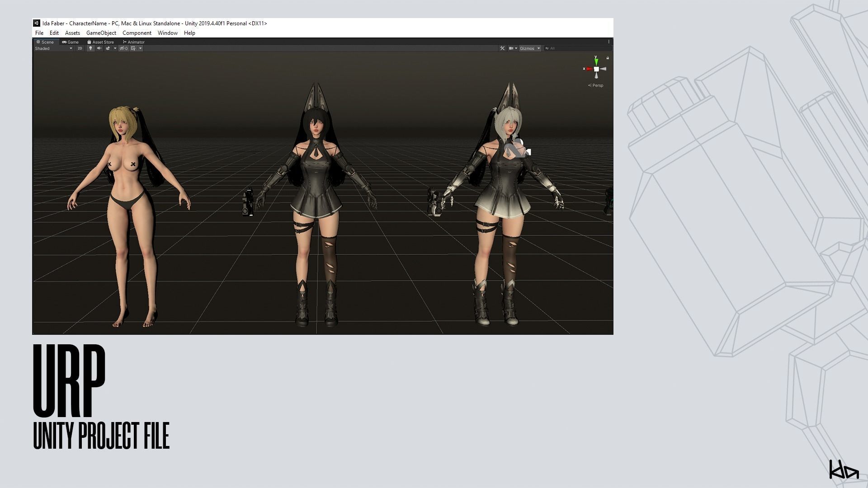Open the component editor tools icon
Image resolution: width=868 pixels, height=488 pixels.
coord(502,48)
